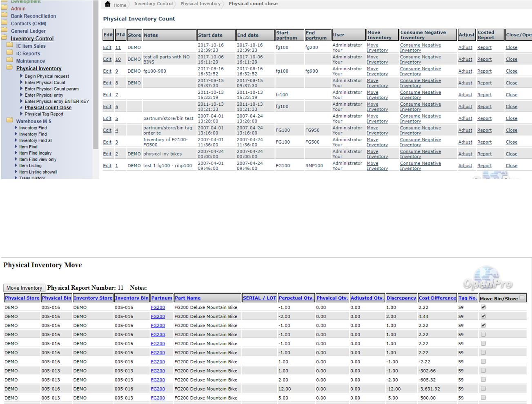Click the Adjust link for PI# 11
This screenshot has width=532, height=404.
click(x=465, y=47)
